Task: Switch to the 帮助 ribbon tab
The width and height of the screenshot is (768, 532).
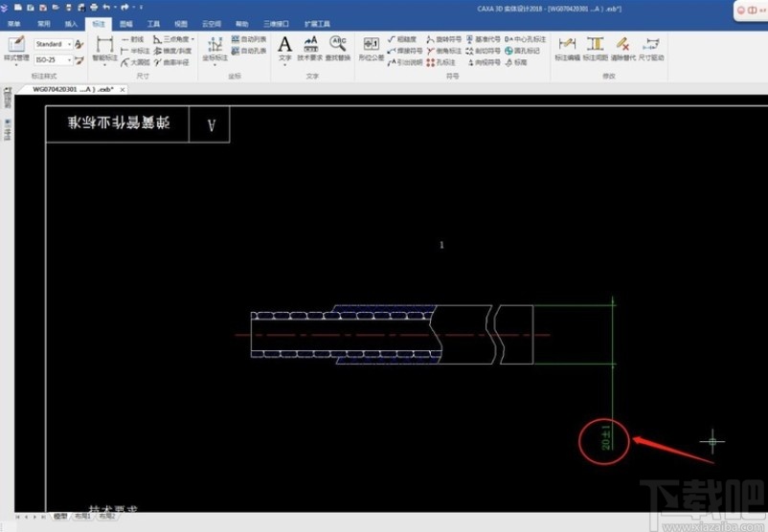Action: coord(242,24)
